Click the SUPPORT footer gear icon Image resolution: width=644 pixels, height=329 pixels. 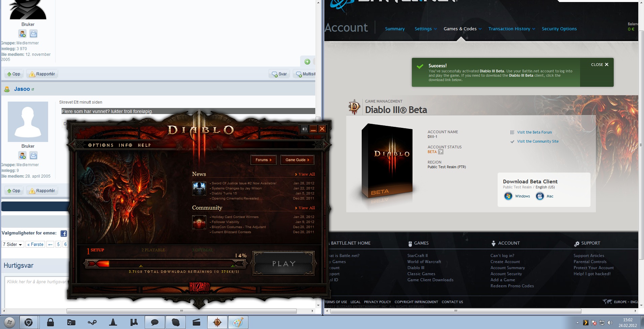pyautogui.click(x=577, y=244)
